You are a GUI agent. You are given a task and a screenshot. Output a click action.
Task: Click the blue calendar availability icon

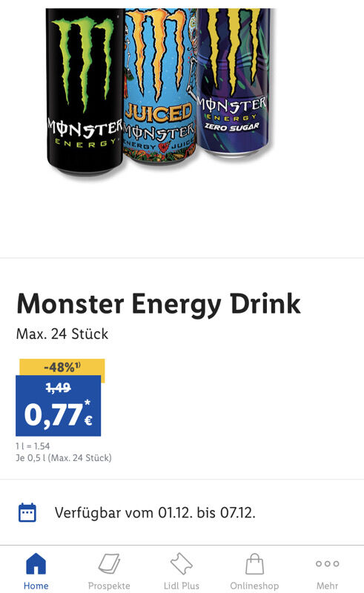tap(27, 512)
